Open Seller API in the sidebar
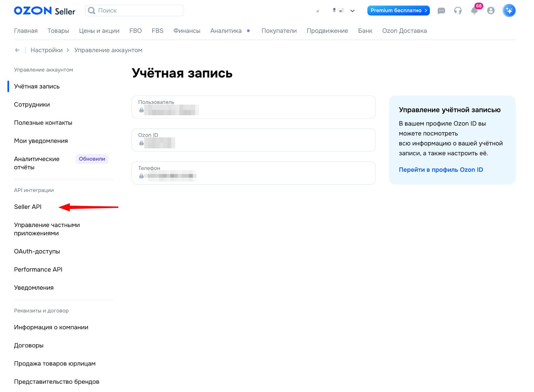Viewport: 534px width, 392px height. tap(28, 207)
